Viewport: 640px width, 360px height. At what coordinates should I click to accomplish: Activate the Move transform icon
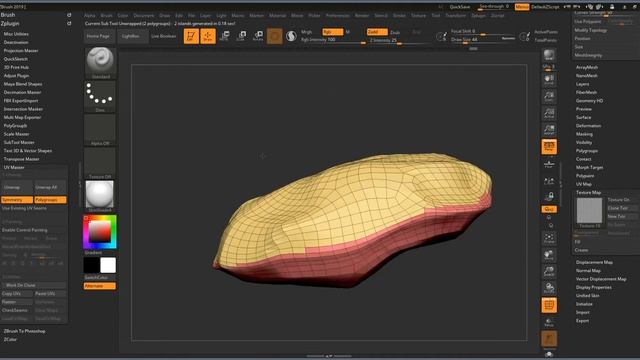point(224,36)
